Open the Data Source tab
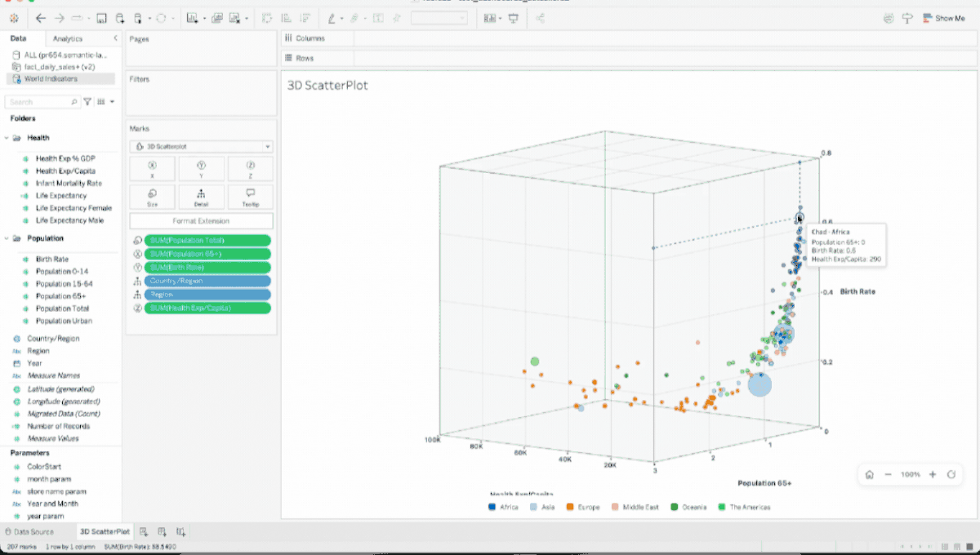The image size is (980, 555). click(x=29, y=531)
